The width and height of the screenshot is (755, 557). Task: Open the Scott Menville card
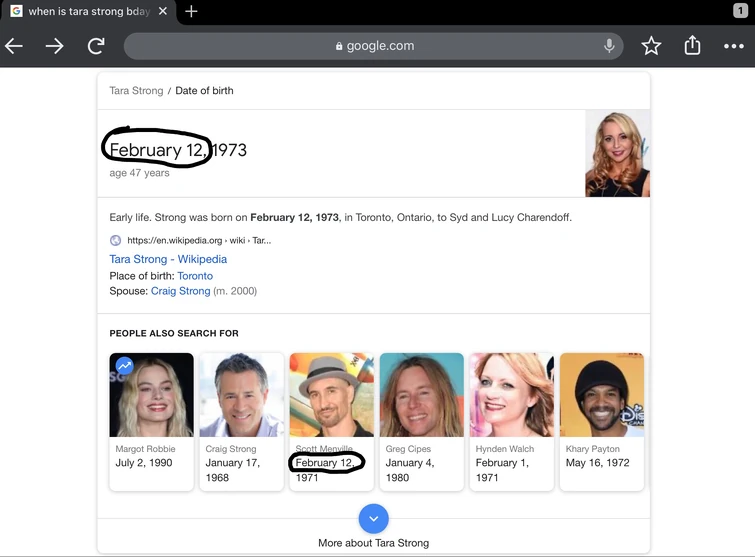coord(332,422)
